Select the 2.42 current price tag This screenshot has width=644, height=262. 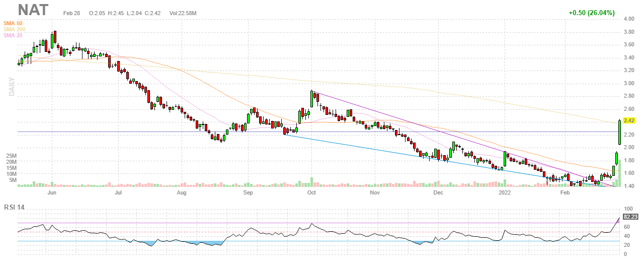(629, 121)
